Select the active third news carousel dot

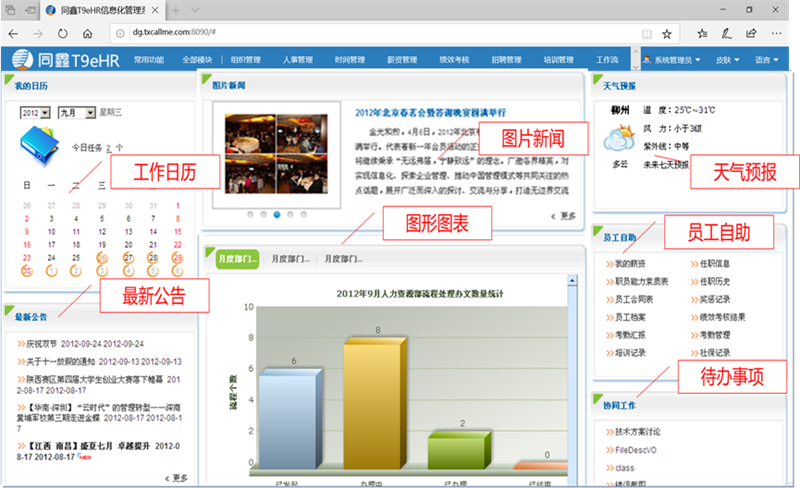click(x=276, y=214)
